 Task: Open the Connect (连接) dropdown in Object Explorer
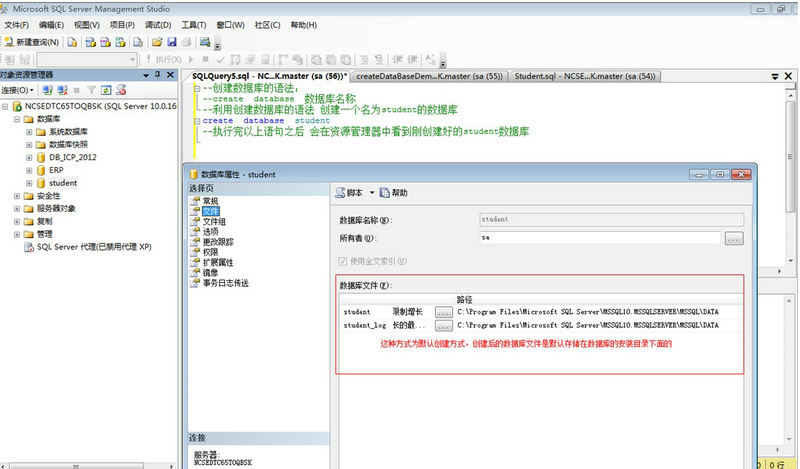click(x=17, y=90)
